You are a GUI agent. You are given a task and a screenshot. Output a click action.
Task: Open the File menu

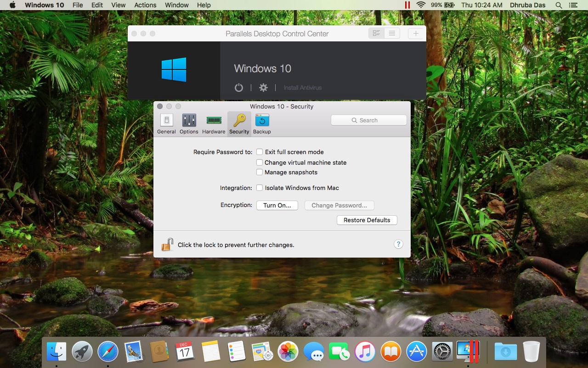[78, 5]
